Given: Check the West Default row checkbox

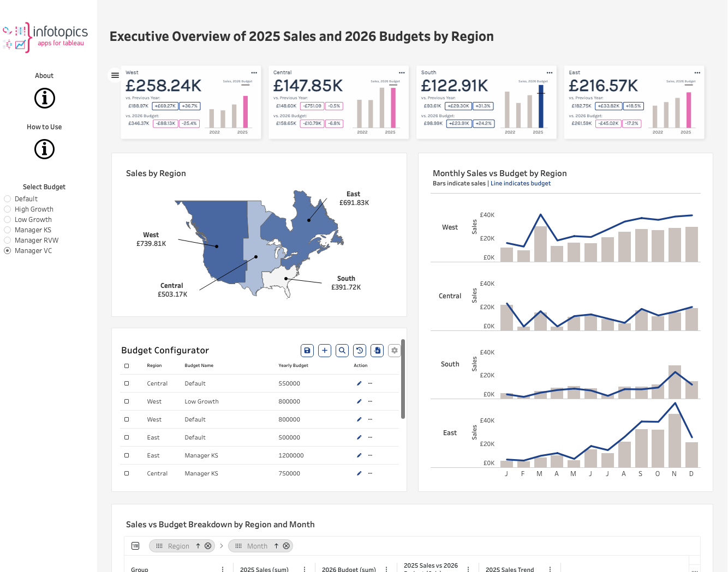Looking at the screenshot, I should point(127,420).
